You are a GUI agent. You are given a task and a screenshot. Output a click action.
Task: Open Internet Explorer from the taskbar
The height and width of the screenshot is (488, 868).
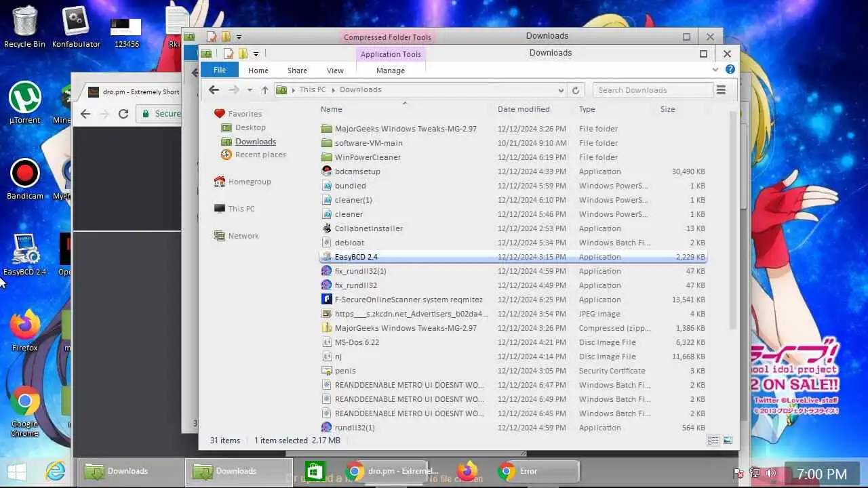pos(55,471)
